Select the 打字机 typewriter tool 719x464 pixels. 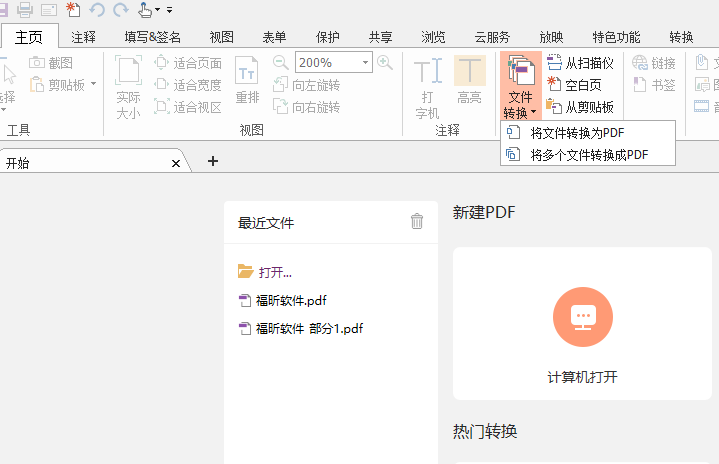pyautogui.click(x=428, y=87)
